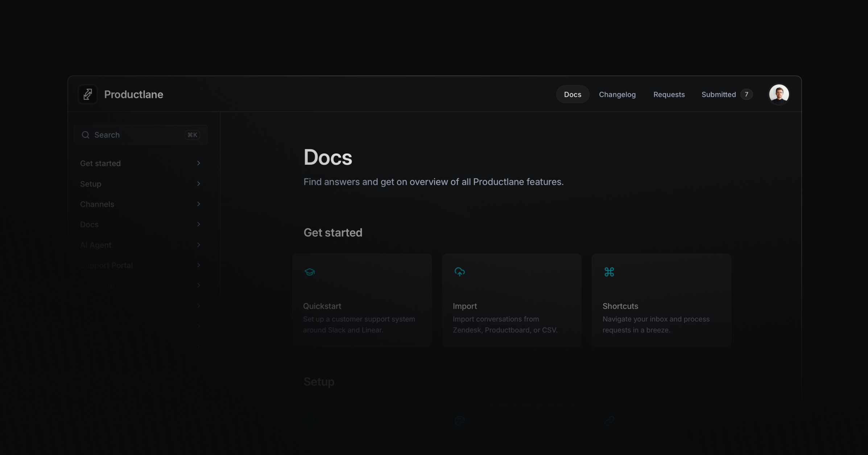Click the Import cloud upload icon

pos(459,272)
